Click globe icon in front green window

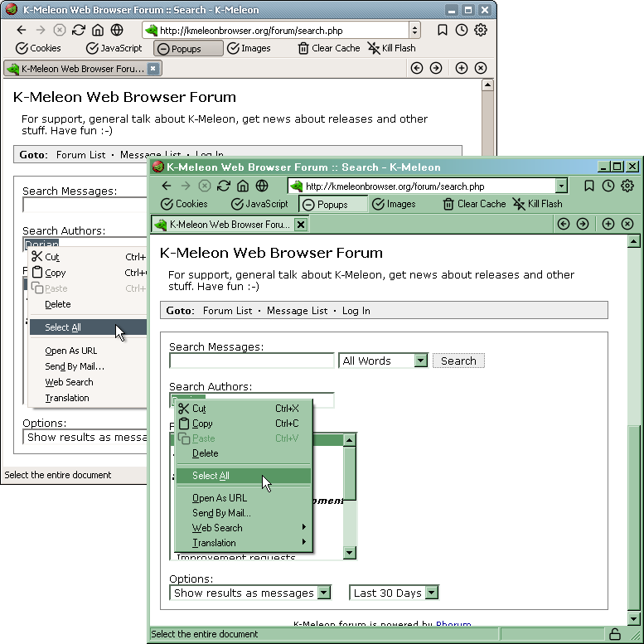tap(262, 186)
